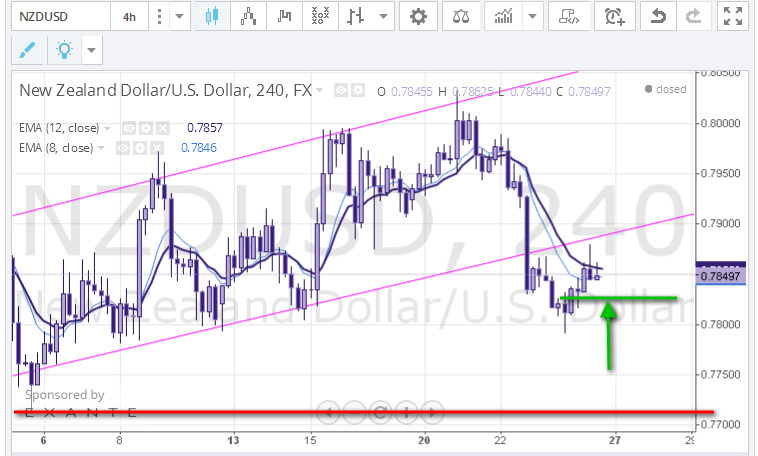Click the EMA (12, close) label
The image size is (758, 456).
[59, 128]
